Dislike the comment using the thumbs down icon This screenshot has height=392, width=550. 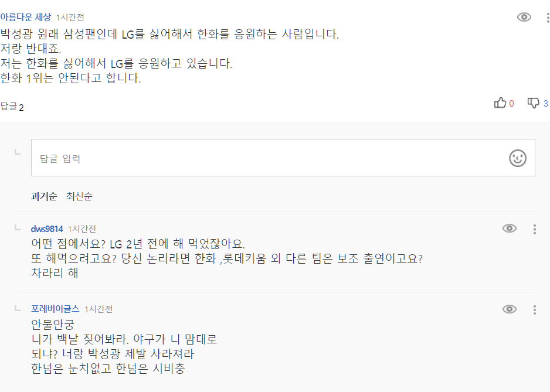pos(532,103)
